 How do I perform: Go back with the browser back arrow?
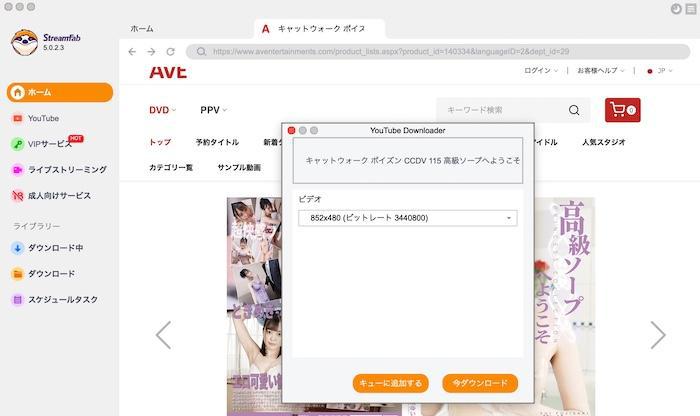pos(132,52)
